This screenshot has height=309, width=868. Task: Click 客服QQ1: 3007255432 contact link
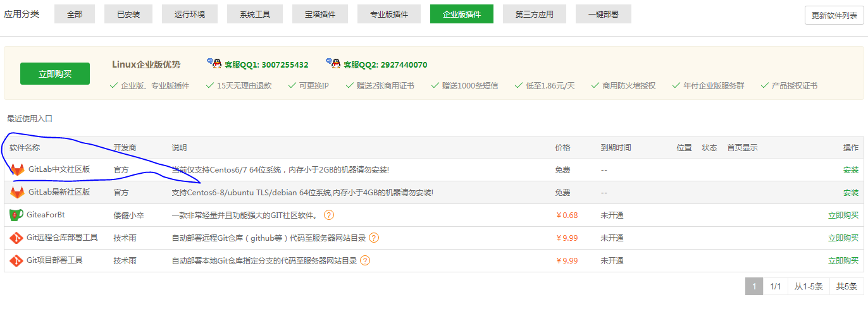pos(266,64)
